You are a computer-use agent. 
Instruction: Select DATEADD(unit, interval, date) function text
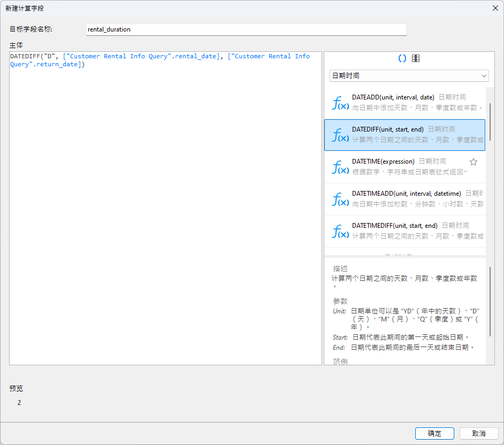coord(393,97)
